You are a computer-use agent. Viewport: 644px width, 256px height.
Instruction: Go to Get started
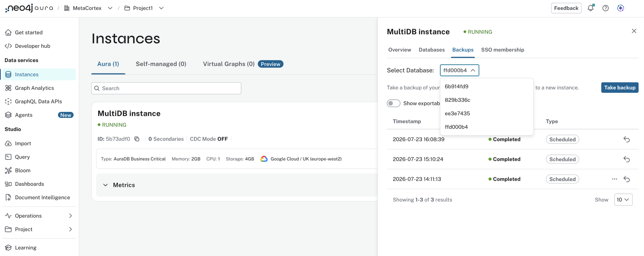click(x=39, y=33)
